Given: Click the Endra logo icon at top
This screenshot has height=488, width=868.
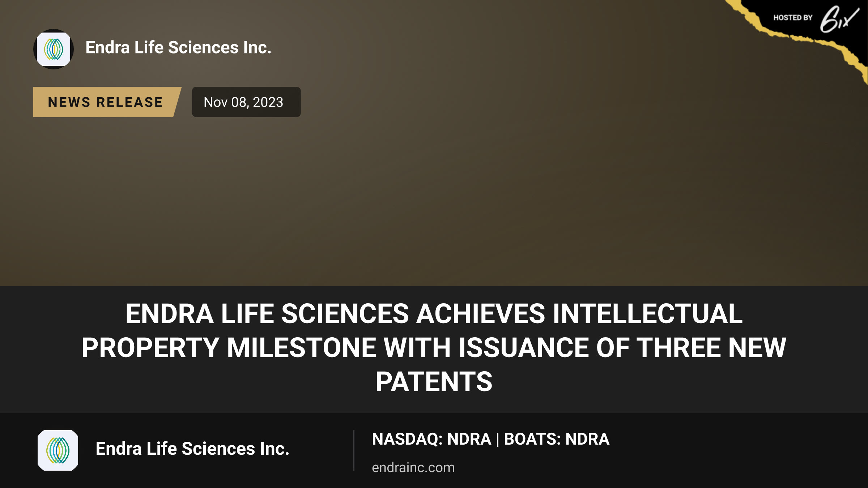Looking at the screenshot, I should [54, 49].
